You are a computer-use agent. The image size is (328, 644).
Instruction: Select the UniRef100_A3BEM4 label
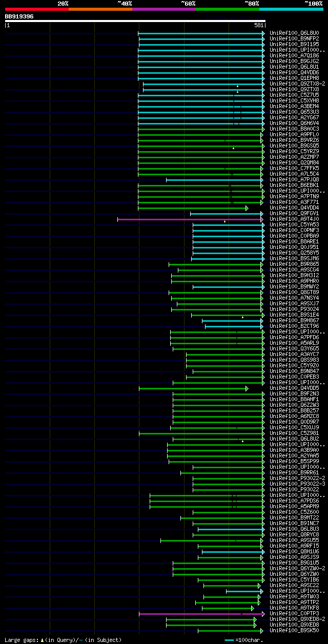294,107
